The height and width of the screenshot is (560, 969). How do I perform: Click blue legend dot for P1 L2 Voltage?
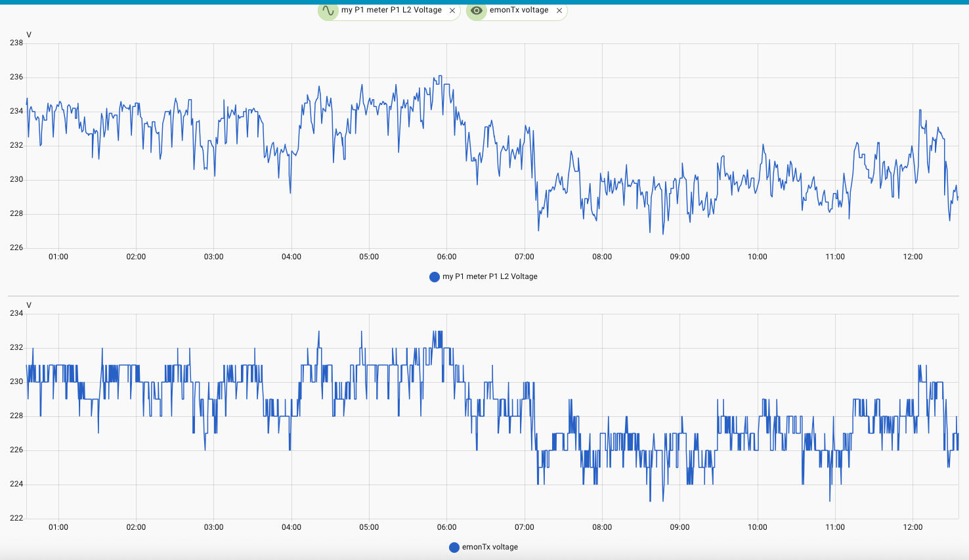point(434,277)
